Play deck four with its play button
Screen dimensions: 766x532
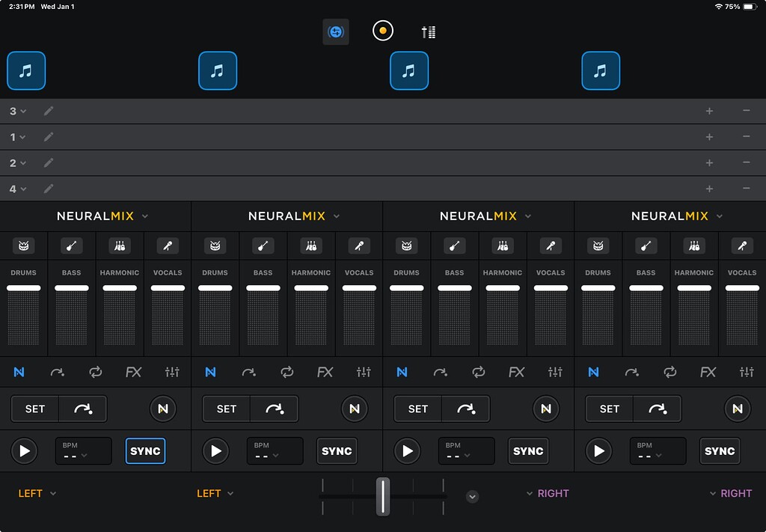599,450
